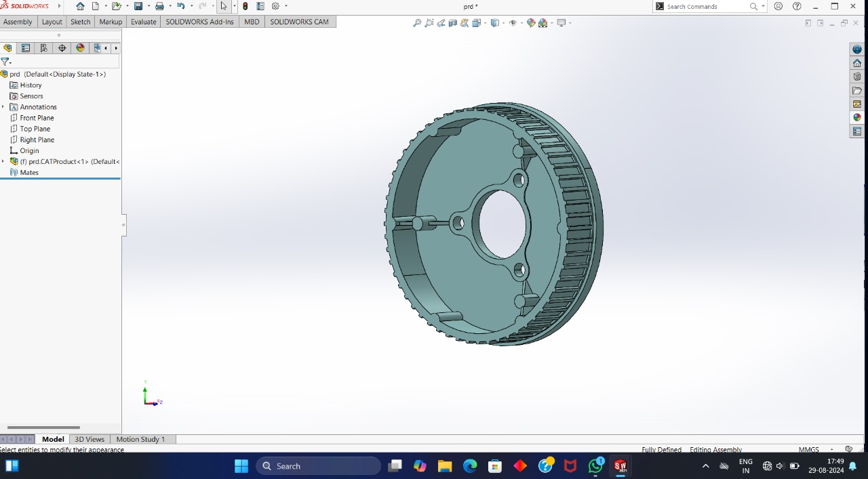Click Previous View icon in view toolbar
868x479 pixels.
[441, 23]
